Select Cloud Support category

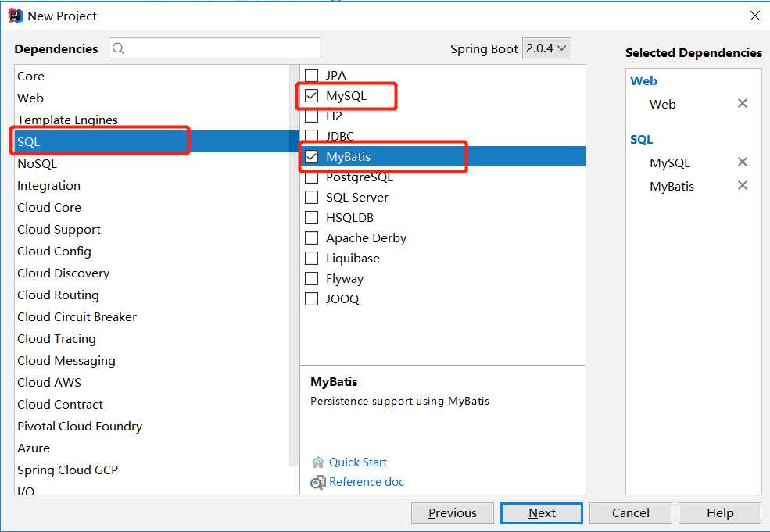(x=152, y=229)
